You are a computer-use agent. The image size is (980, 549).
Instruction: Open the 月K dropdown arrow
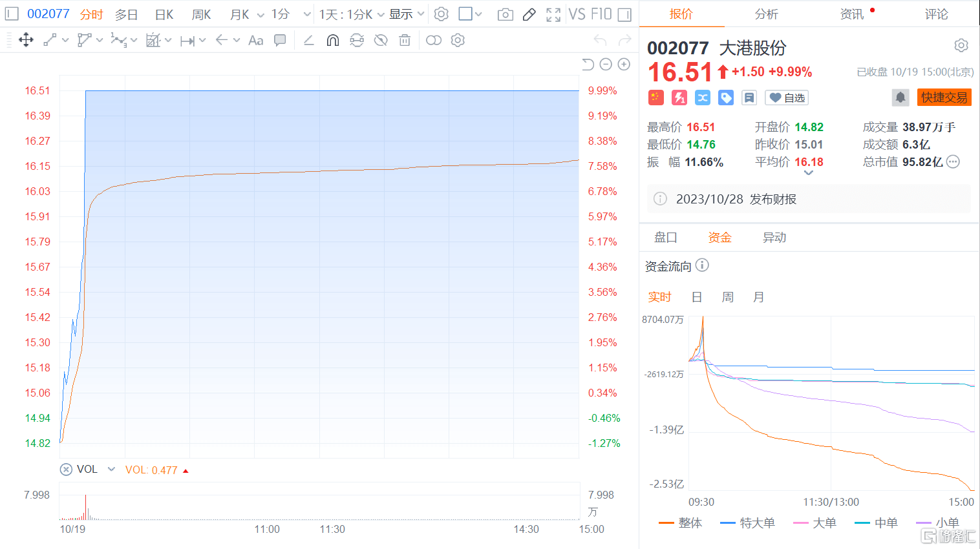click(261, 14)
